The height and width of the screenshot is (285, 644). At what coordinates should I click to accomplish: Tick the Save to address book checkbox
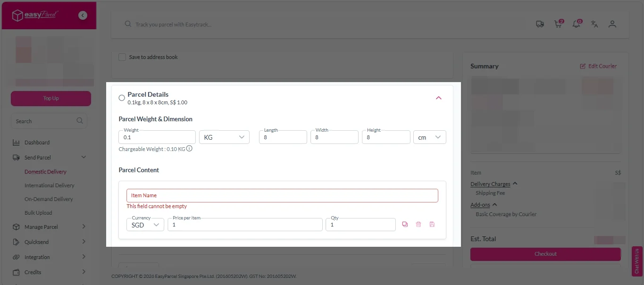122,57
